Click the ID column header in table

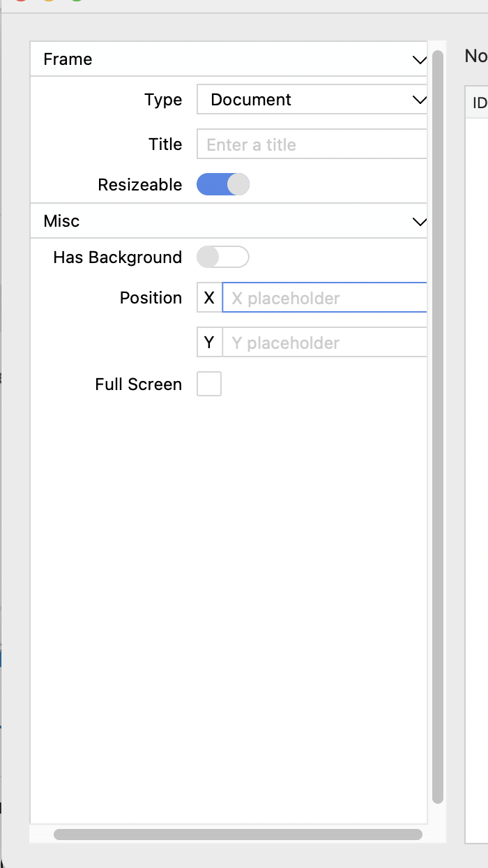pos(479,103)
